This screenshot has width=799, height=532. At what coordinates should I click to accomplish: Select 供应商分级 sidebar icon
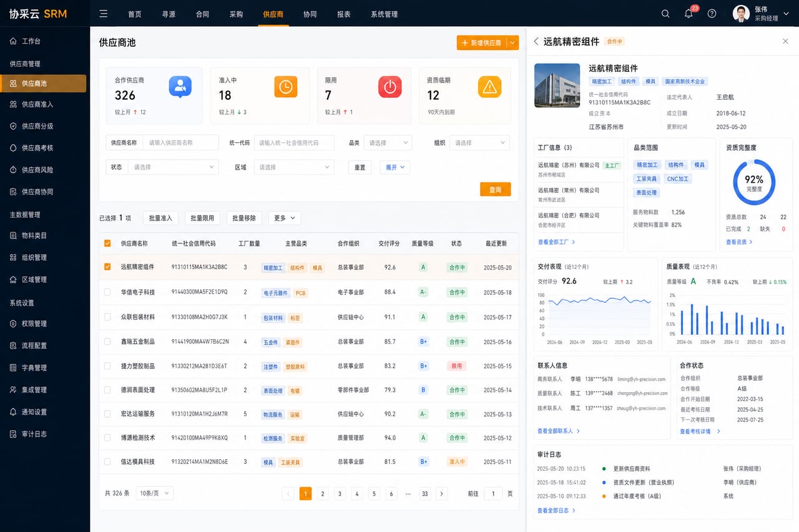pyautogui.click(x=13, y=126)
